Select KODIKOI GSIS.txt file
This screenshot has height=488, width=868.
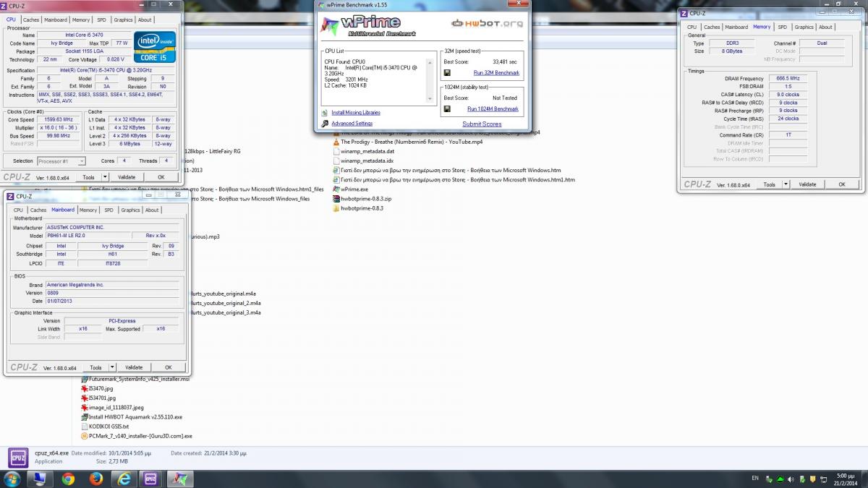104,427
